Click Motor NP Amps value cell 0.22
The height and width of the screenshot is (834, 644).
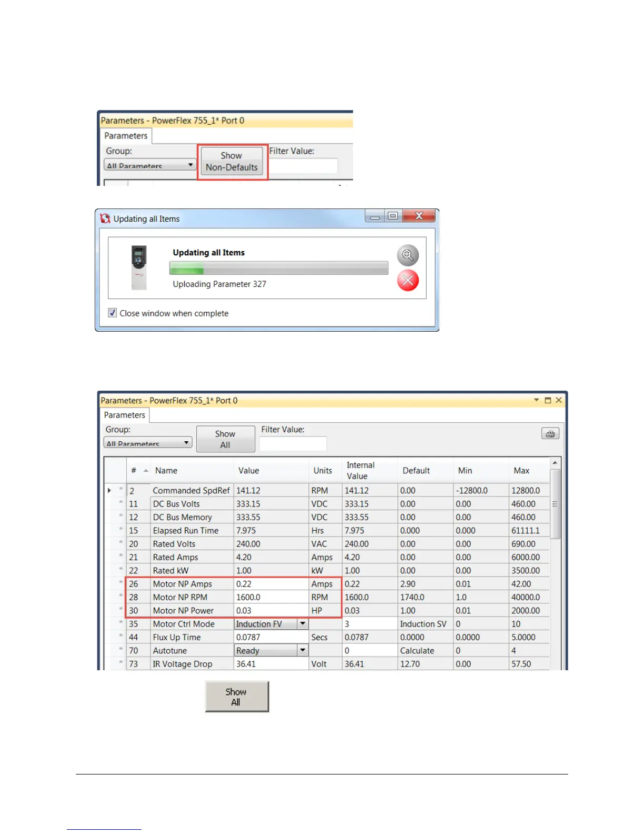pos(271,584)
